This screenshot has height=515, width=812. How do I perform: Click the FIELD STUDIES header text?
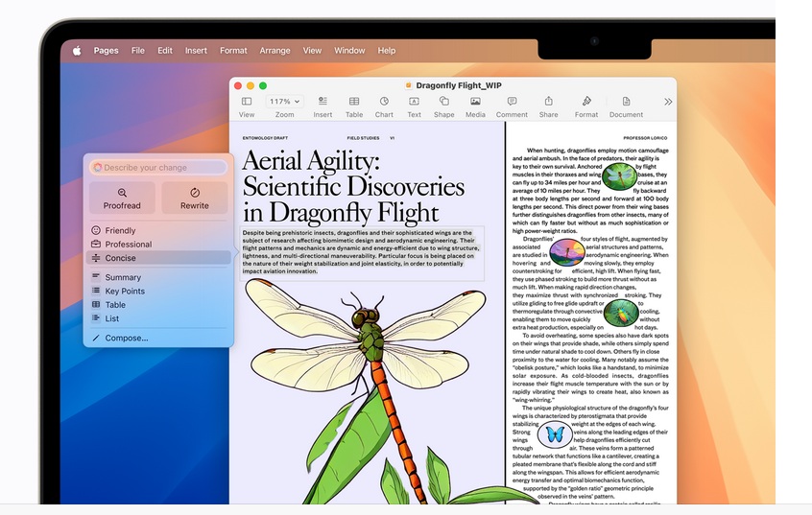point(363,138)
